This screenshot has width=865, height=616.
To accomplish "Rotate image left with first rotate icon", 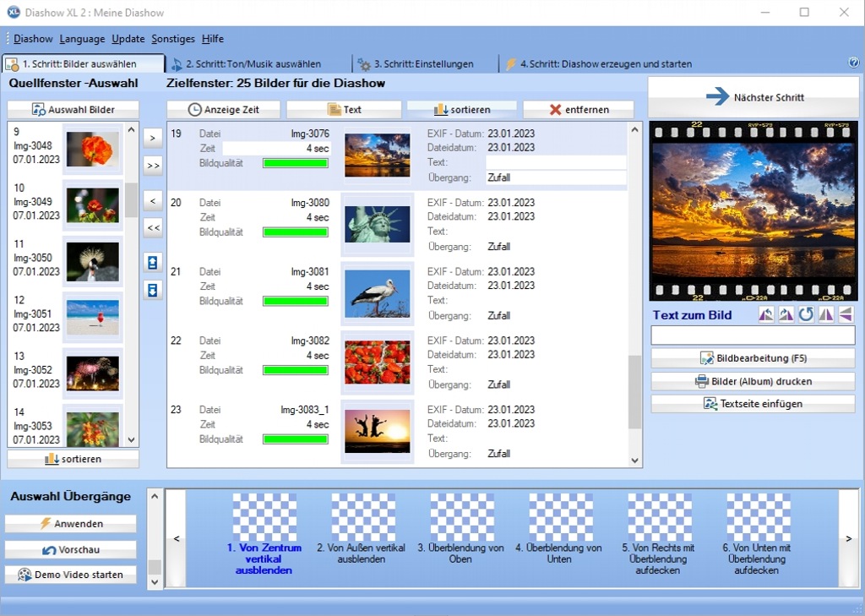I will click(766, 314).
